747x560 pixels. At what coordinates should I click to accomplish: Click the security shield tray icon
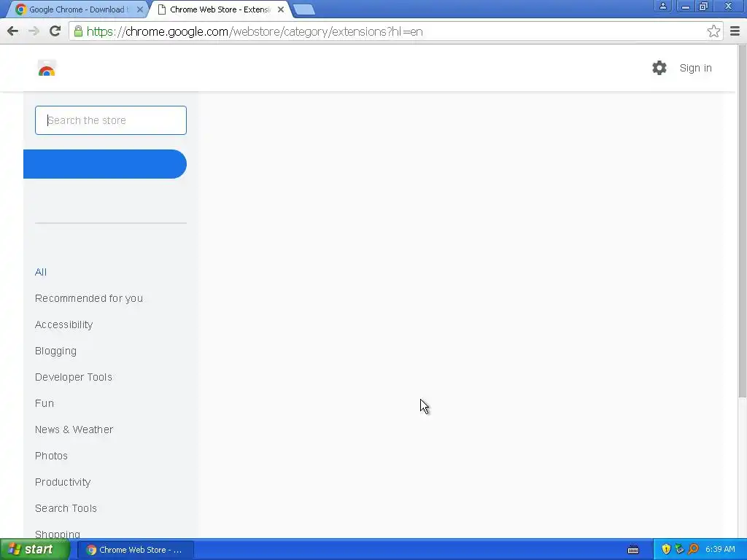click(666, 549)
